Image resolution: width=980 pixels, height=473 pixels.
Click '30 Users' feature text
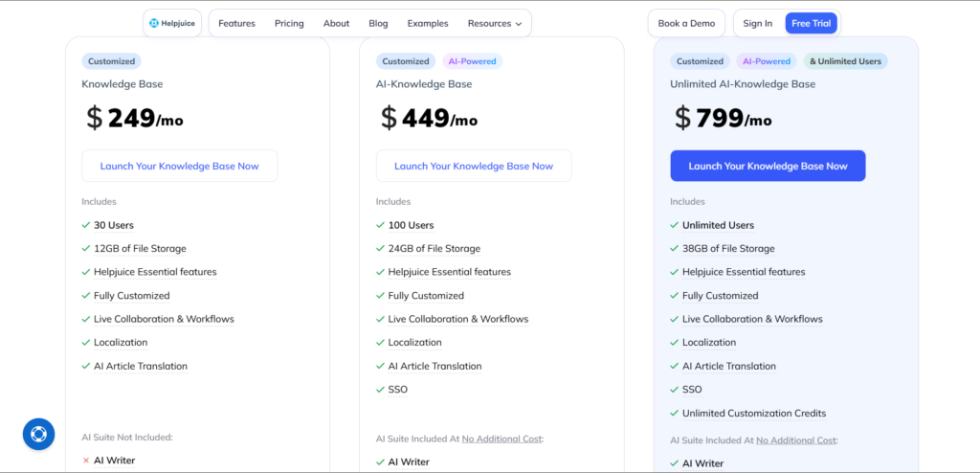point(114,225)
